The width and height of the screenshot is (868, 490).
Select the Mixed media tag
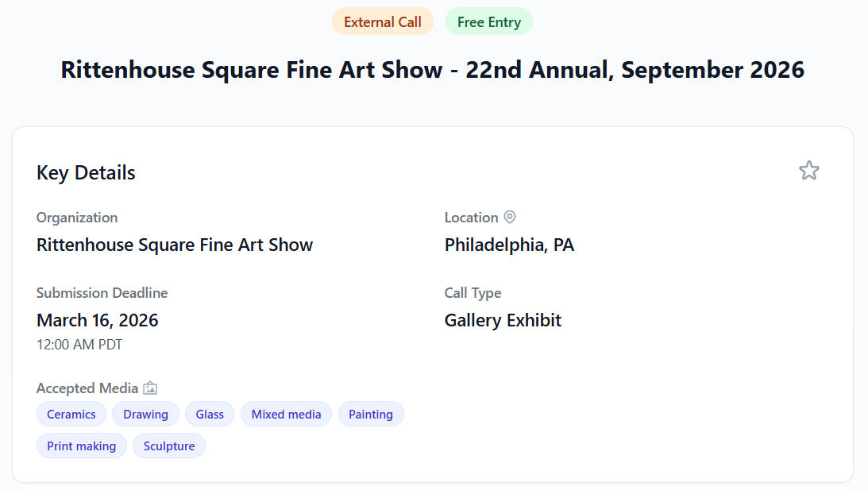[x=286, y=414]
